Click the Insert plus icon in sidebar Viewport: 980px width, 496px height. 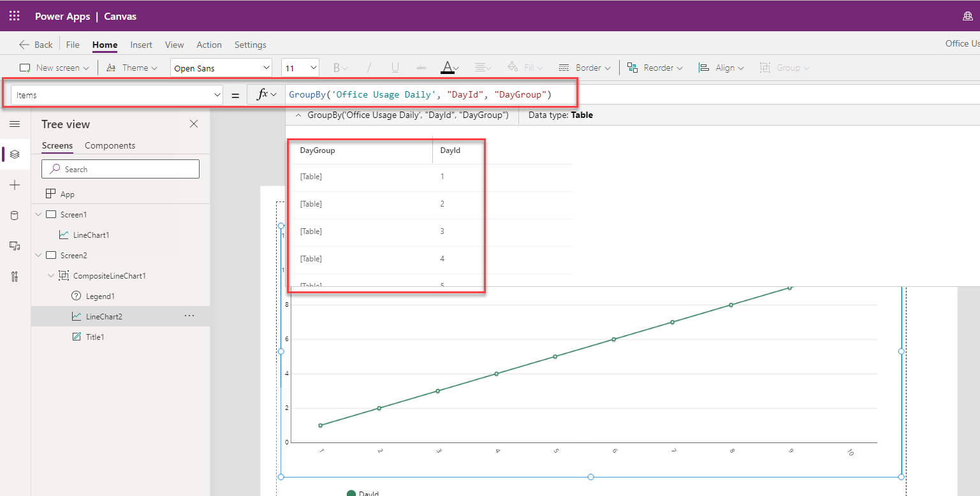15,185
